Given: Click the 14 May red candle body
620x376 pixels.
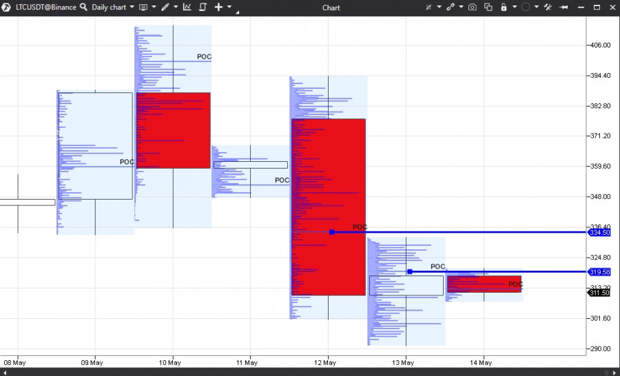Looking at the screenshot, I should point(484,284).
